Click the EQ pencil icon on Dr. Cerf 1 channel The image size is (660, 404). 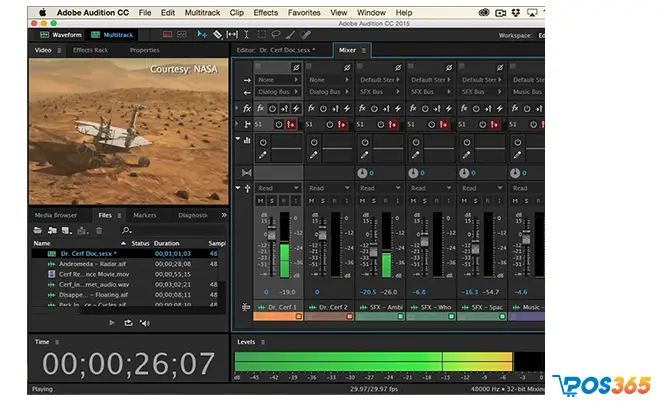pyautogui.click(x=264, y=156)
